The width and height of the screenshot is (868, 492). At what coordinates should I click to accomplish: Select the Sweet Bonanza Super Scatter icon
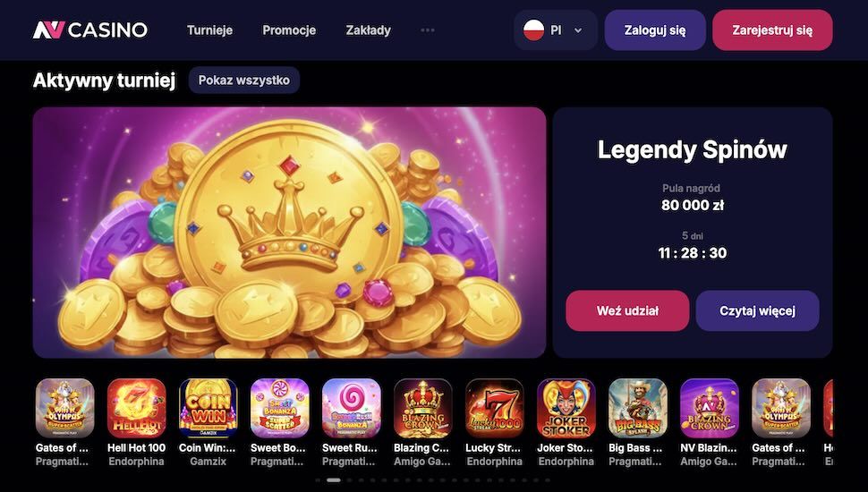point(279,409)
